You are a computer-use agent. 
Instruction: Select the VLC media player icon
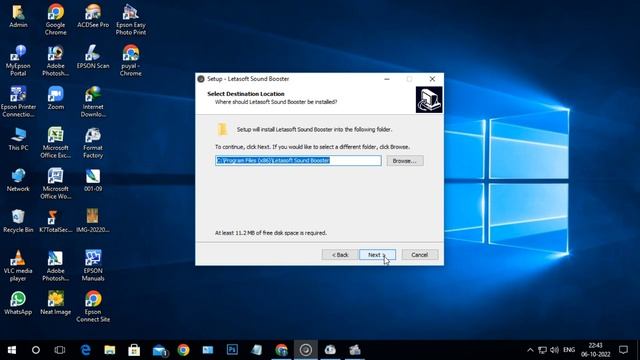point(18,266)
